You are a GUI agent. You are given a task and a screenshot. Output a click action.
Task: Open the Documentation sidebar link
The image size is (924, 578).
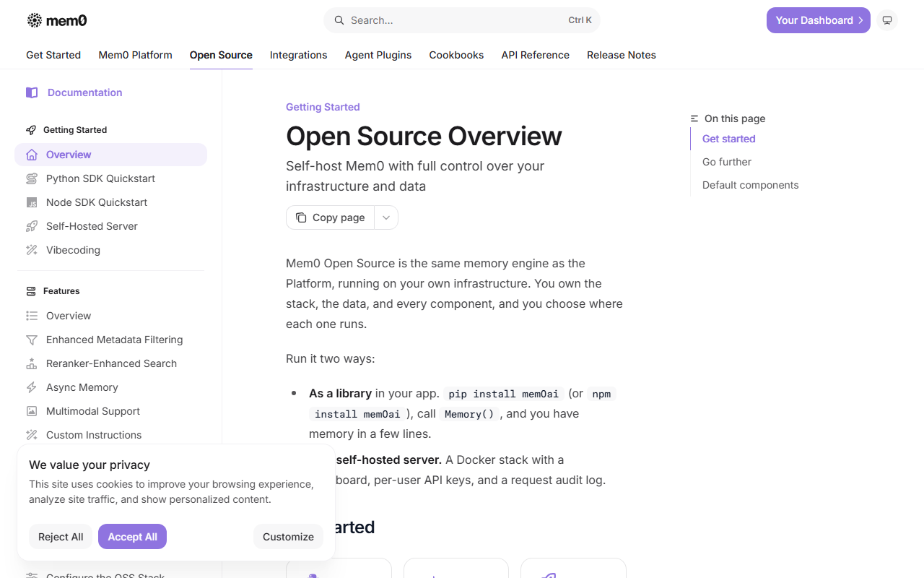pyautogui.click(x=85, y=92)
